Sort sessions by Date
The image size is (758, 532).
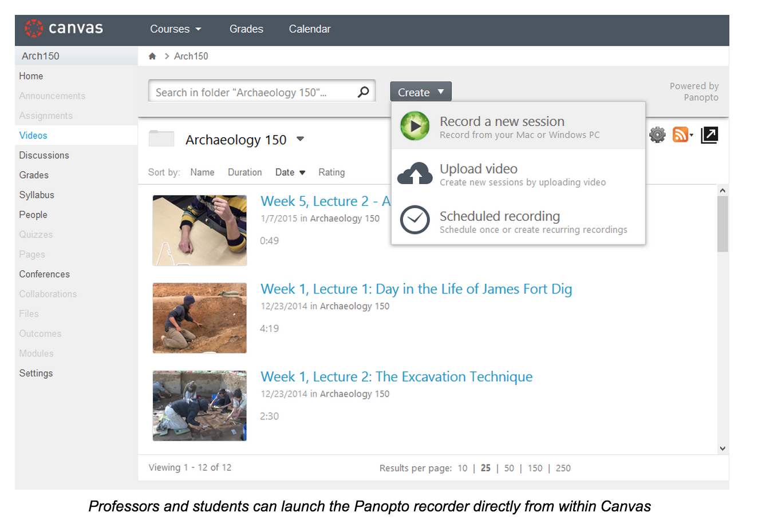tap(290, 172)
